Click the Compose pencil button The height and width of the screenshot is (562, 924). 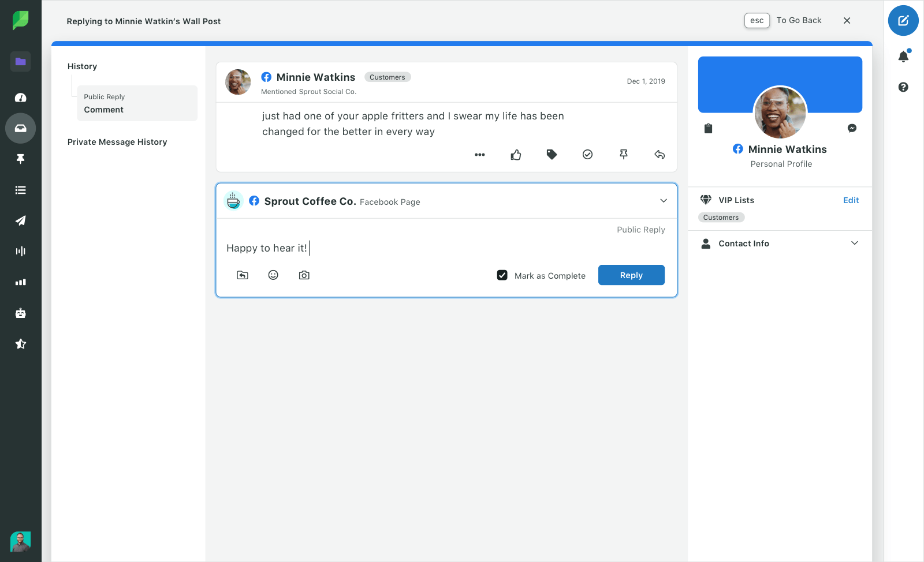pyautogui.click(x=903, y=21)
